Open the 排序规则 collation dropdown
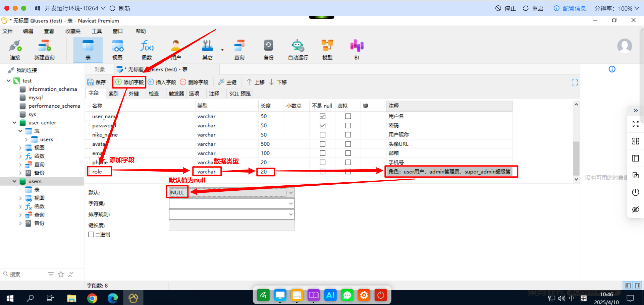 coord(291,214)
